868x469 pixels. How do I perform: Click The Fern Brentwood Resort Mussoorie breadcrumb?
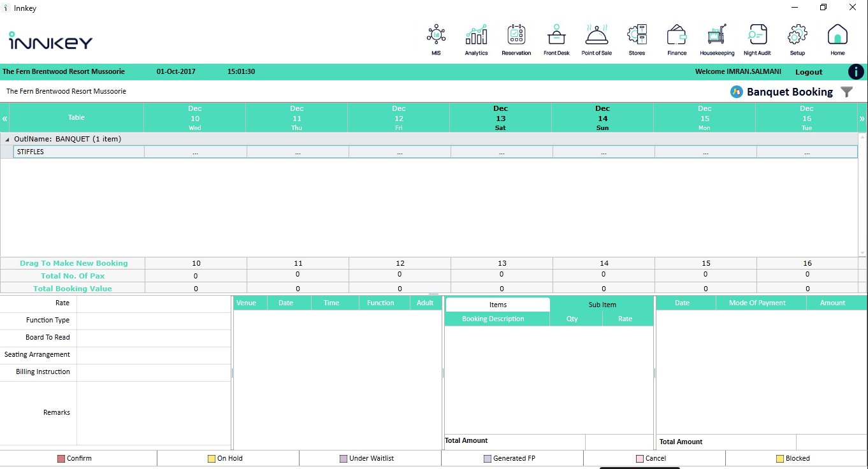pos(66,92)
